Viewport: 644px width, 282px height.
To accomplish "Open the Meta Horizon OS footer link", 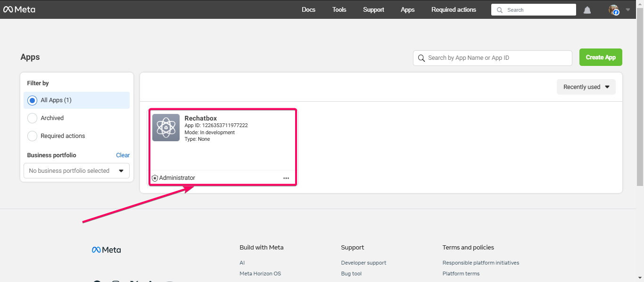I will tap(260, 274).
